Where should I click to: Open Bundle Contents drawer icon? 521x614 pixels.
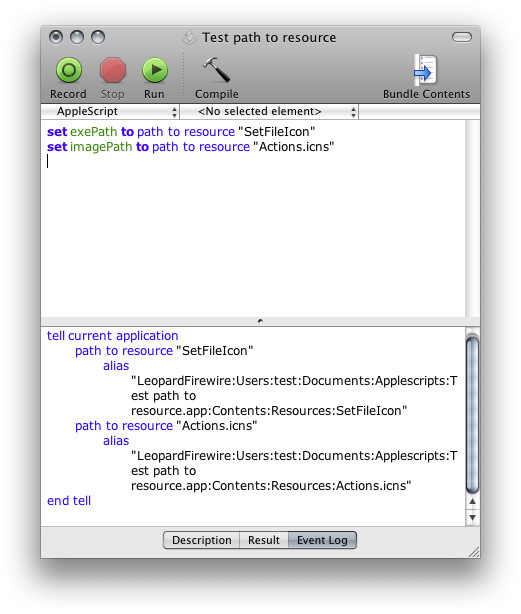[x=425, y=70]
